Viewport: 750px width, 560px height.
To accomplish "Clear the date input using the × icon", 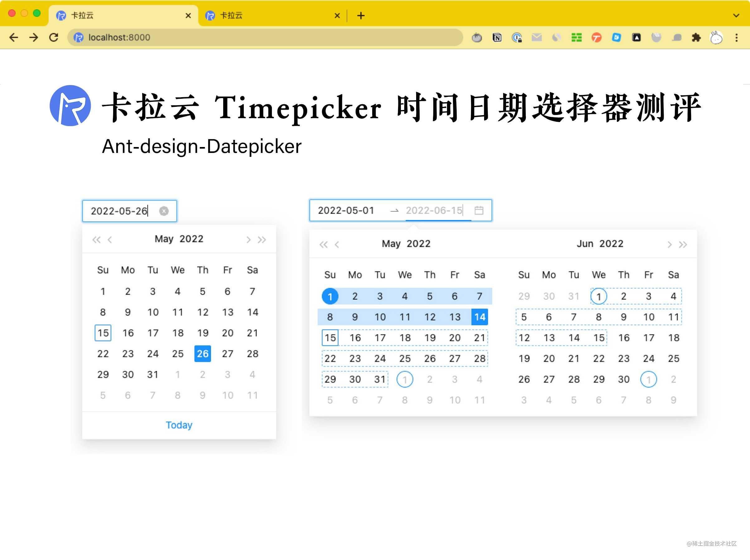I will pyautogui.click(x=164, y=211).
